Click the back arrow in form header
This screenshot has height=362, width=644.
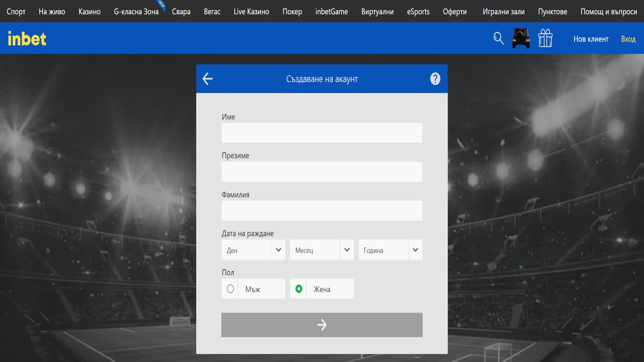click(208, 79)
